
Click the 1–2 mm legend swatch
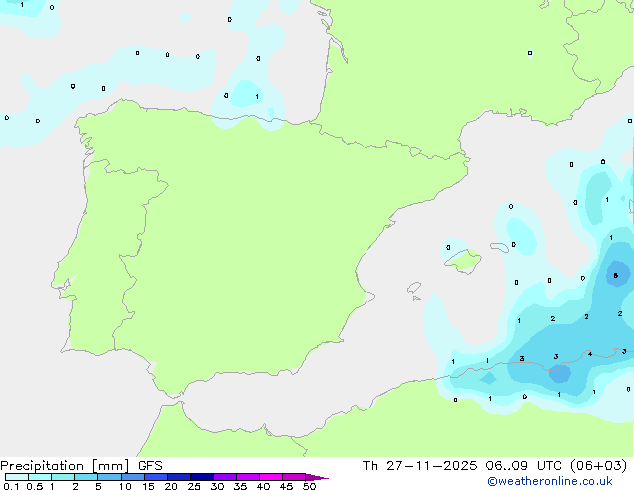63,477
